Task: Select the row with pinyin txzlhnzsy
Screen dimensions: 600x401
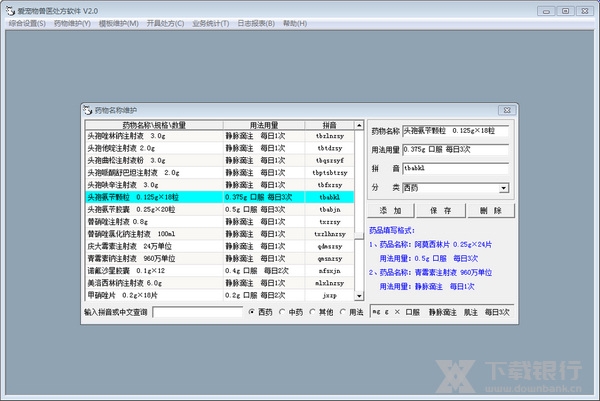Action: (220, 234)
